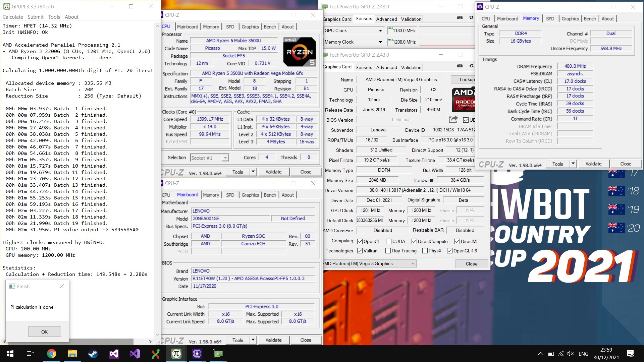
Task: Toggle the UEFI checkbox in GPU-Z
Action: [466, 120]
